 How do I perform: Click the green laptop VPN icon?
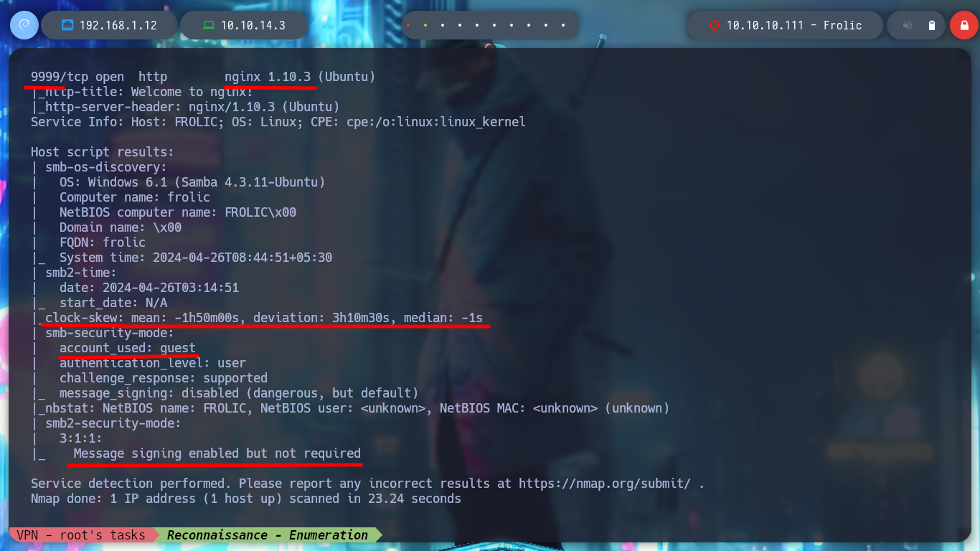pos(209,25)
